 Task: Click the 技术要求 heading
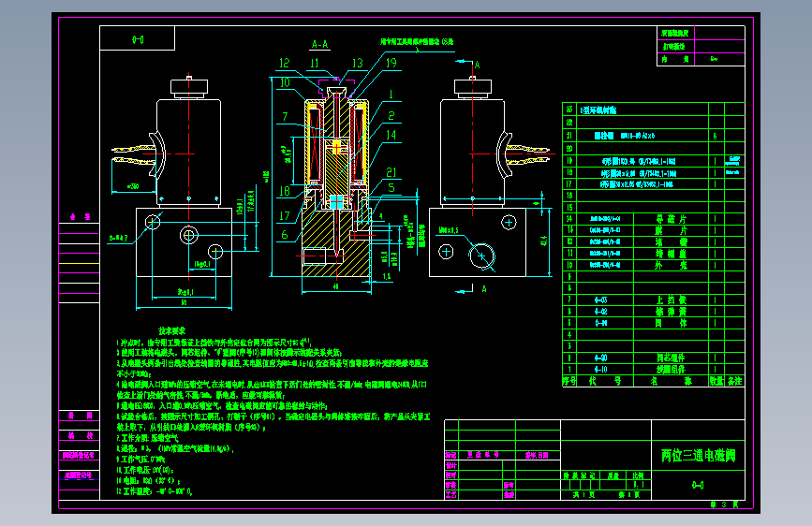tap(172, 330)
